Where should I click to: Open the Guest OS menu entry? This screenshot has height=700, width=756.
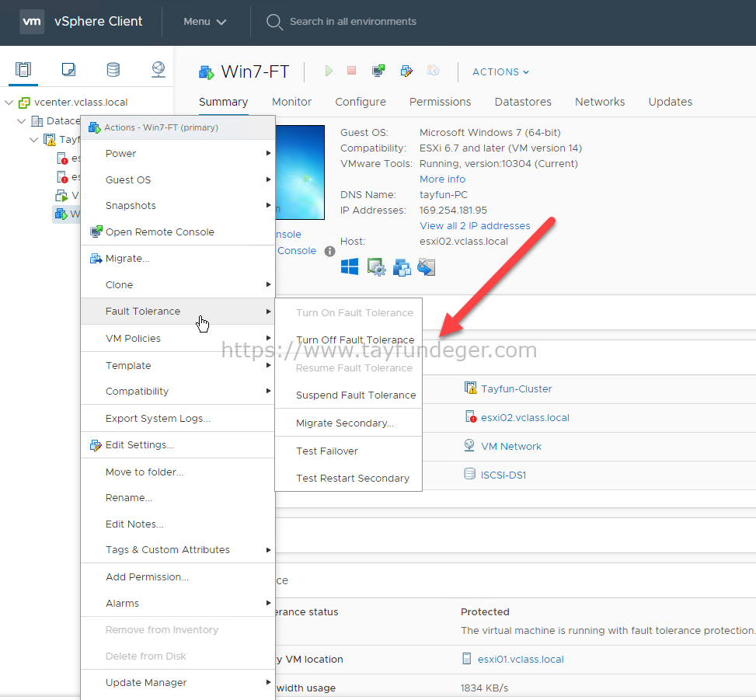178,179
